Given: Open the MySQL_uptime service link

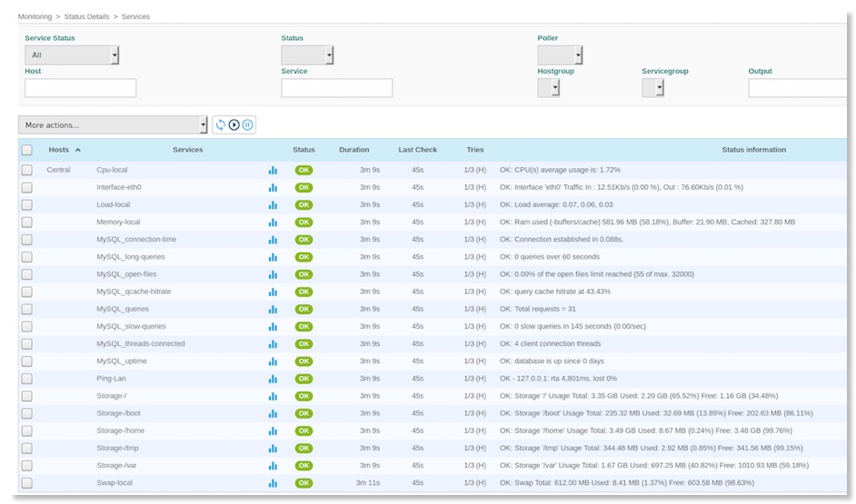Looking at the screenshot, I should coord(122,361).
